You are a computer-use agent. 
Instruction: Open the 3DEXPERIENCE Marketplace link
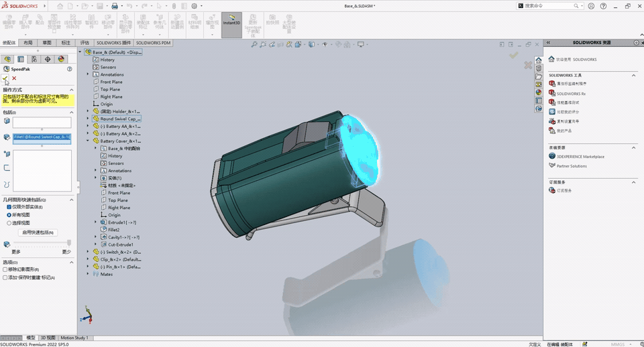pyautogui.click(x=580, y=157)
